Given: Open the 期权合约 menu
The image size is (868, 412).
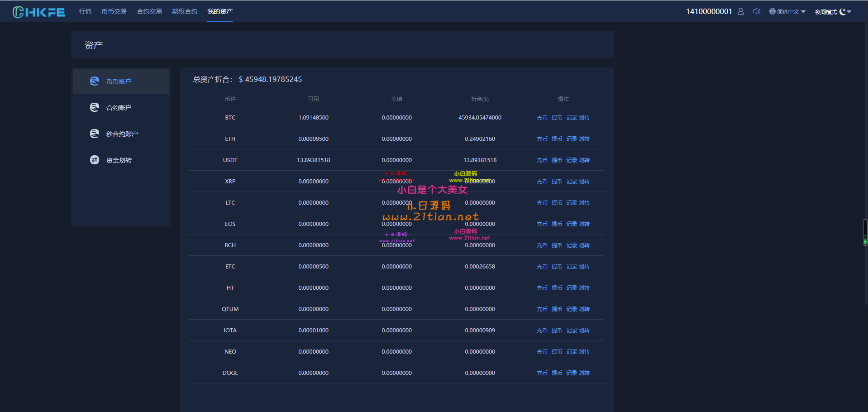Looking at the screenshot, I should point(185,11).
